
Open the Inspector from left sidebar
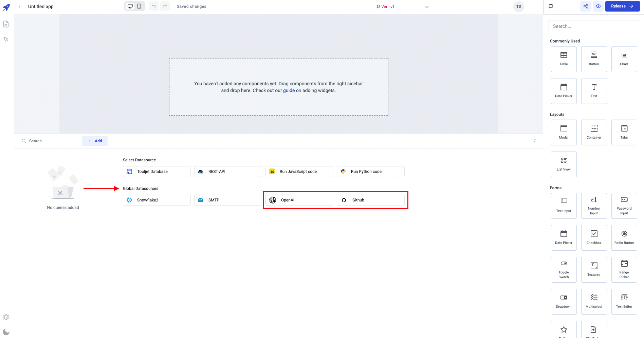point(6,39)
